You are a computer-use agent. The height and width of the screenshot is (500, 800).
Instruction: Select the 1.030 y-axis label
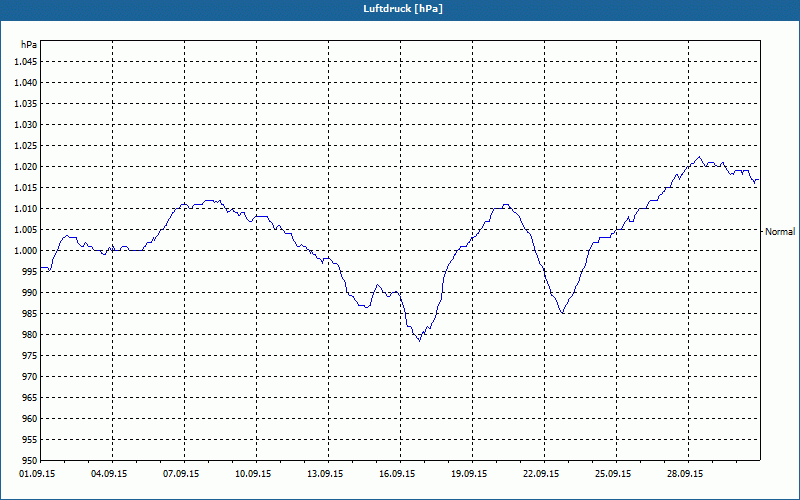click(x=26, y=124)
